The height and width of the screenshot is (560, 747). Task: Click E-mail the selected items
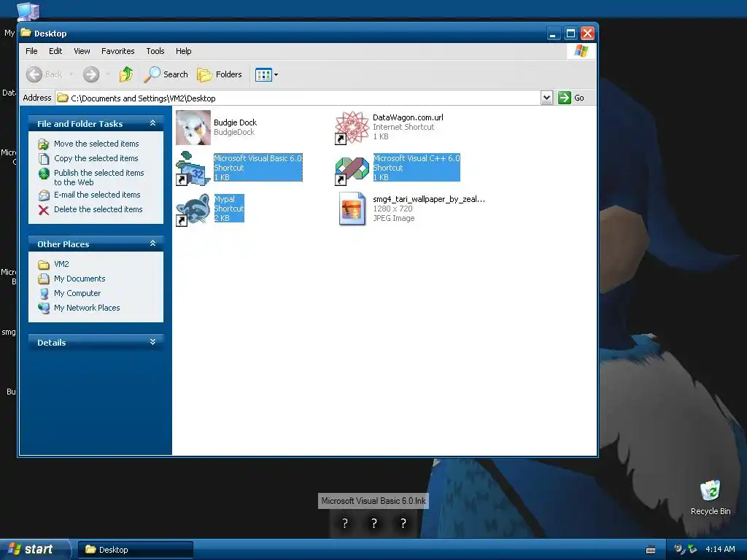coord(97,195)
